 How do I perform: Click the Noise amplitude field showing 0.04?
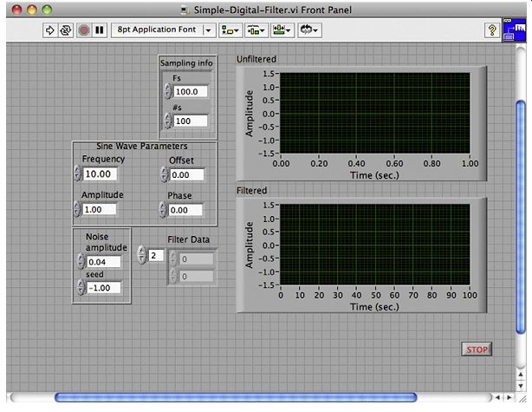click(104, 262)
